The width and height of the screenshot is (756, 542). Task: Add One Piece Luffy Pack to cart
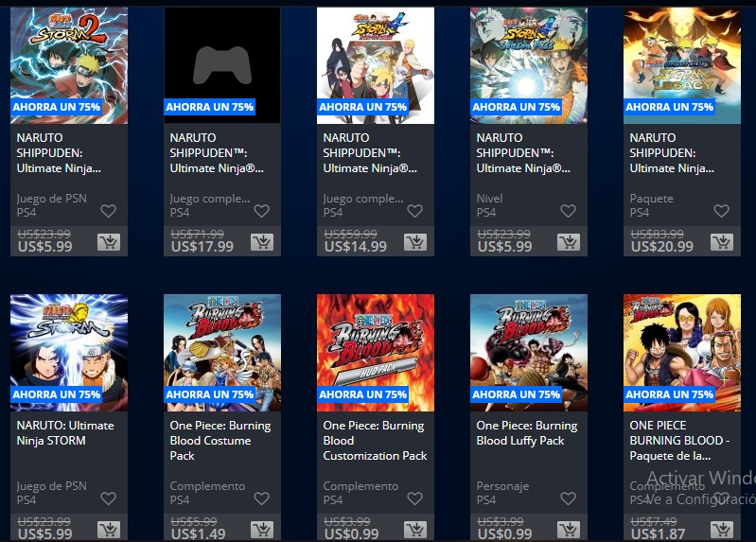point(569,530)
